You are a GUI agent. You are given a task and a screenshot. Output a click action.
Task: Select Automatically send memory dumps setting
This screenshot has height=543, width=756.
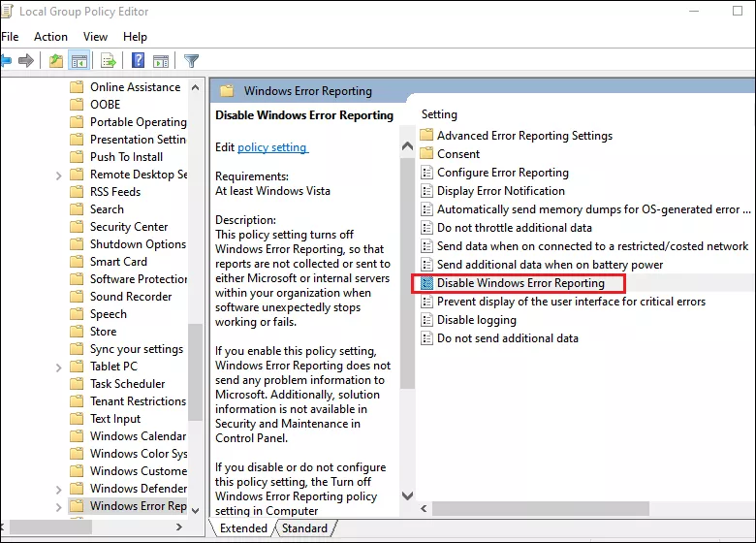point(593,209)
